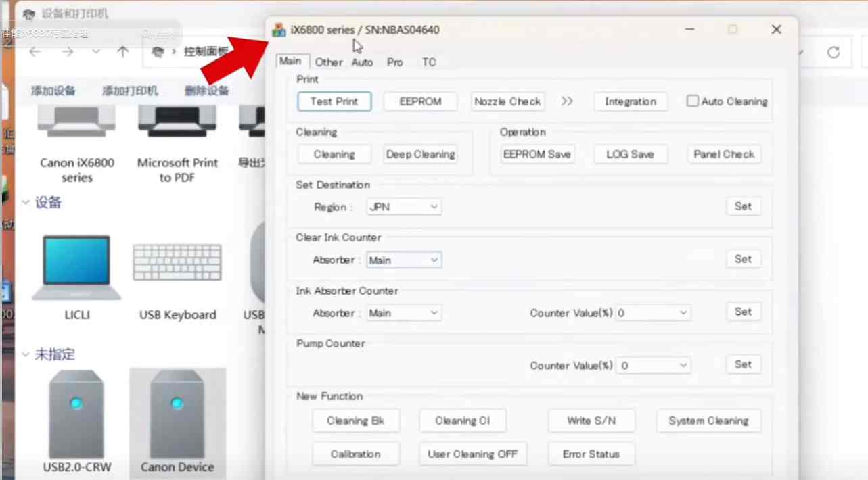Switch to the Auto tab
Screen dimensions: 868x480
(363, 62)
